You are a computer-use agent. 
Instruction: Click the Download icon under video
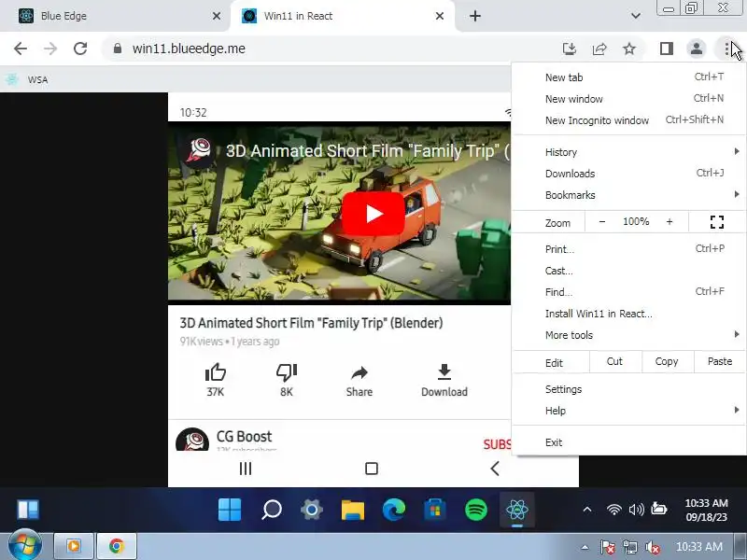pos(444,372)
